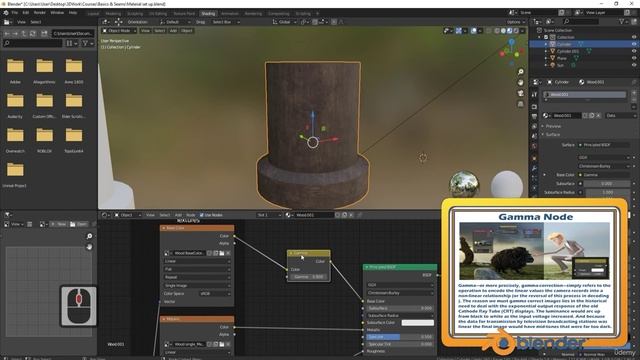Add a material slot with plus button
Screen dimensions: 640x360
[634, 93]
